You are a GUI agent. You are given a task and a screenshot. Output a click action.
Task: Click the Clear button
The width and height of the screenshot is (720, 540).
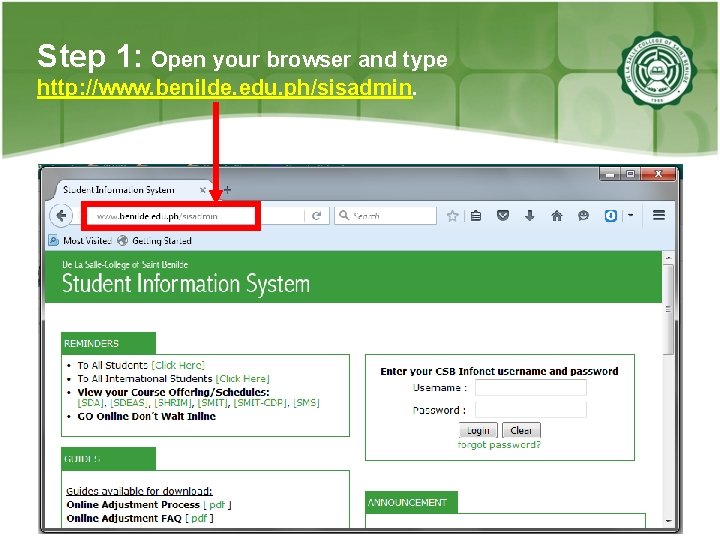pos(521,431)
